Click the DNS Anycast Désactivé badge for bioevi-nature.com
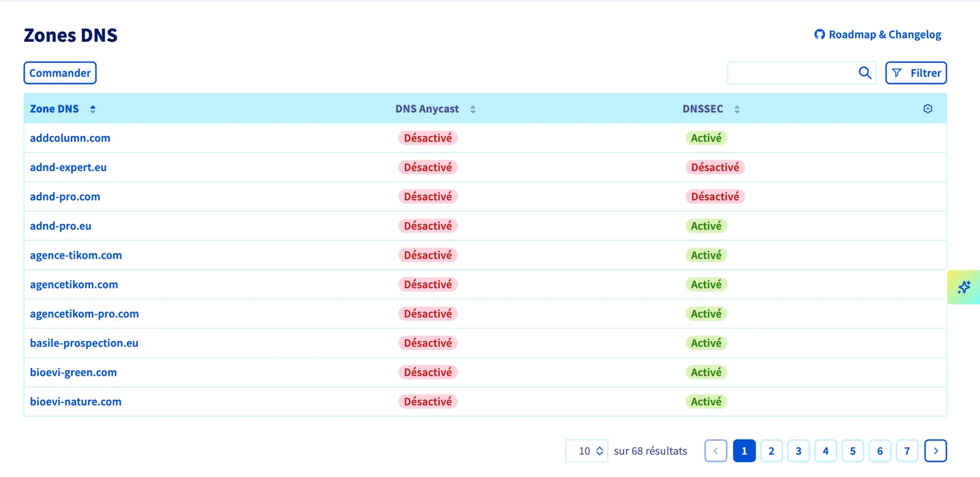Image resolution: width=980 pixels, height=477 pixels. [x=428, y=402]
